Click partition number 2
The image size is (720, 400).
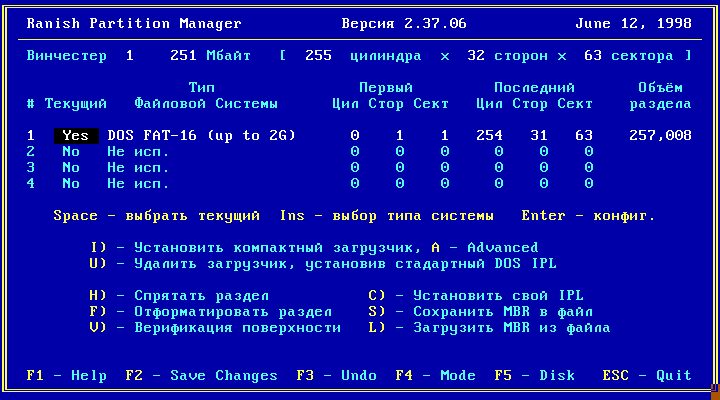31,152
